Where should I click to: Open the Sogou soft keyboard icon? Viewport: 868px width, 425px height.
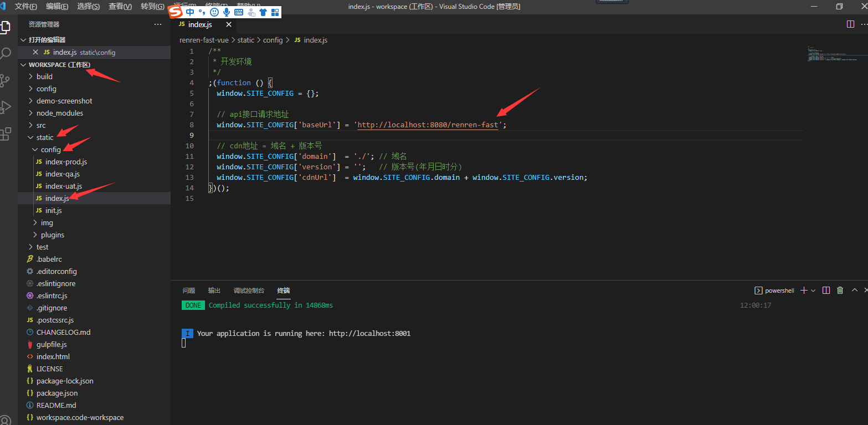point(239,12)
